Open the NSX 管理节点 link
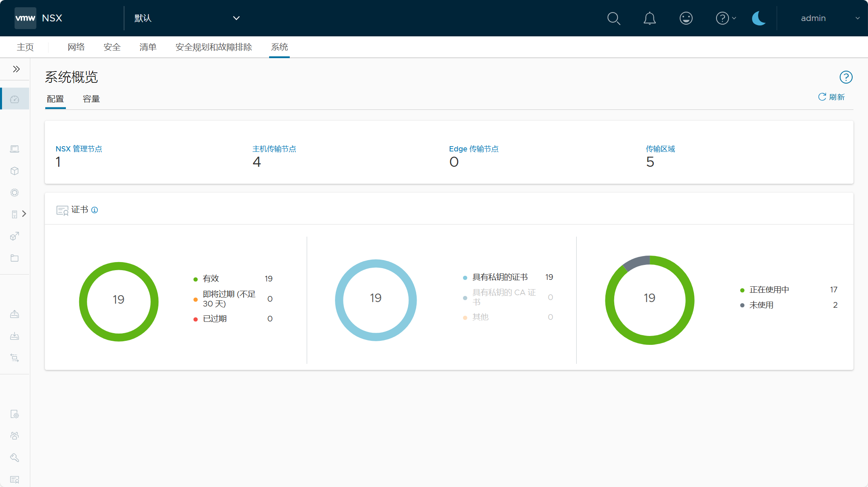The image size is (868, 487). (79, 149)
